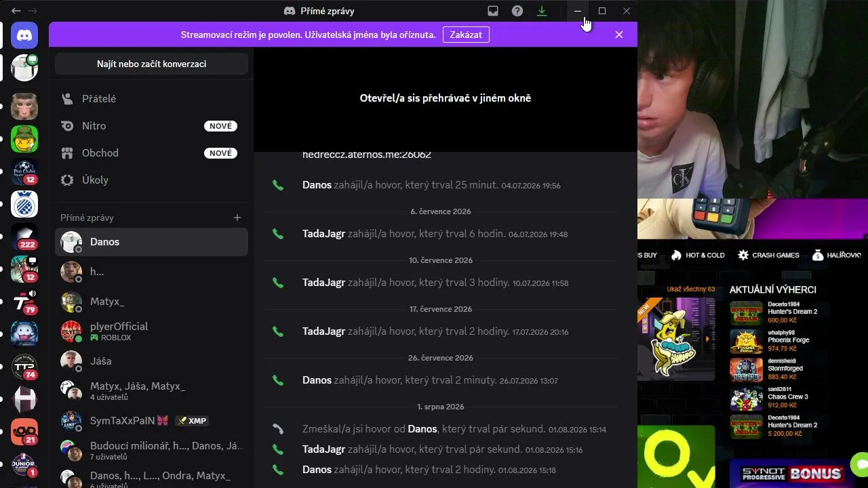Open the Matyx, Jáša, Matyx_ group chat
Viewport: 868px width, 488px height.
click(x=151, y=391)
